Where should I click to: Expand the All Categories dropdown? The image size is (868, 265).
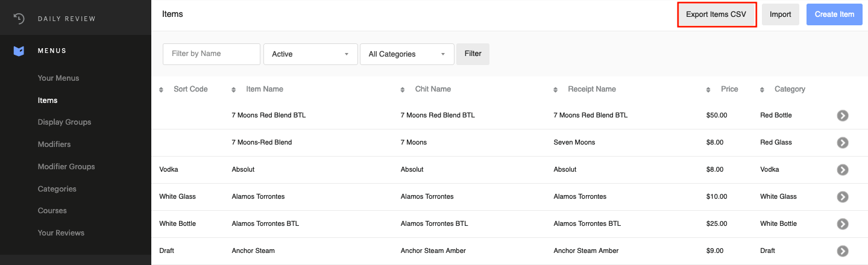pyautogui.click(x=406, y=54)
